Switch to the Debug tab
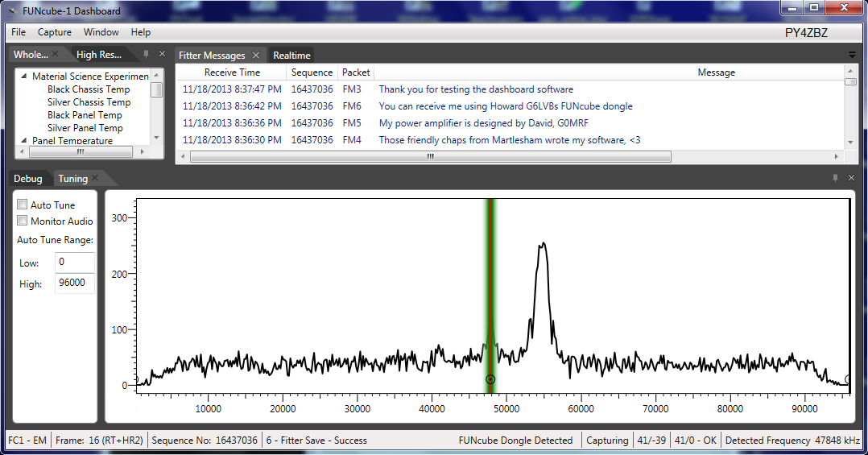 [x=28, y=179]
